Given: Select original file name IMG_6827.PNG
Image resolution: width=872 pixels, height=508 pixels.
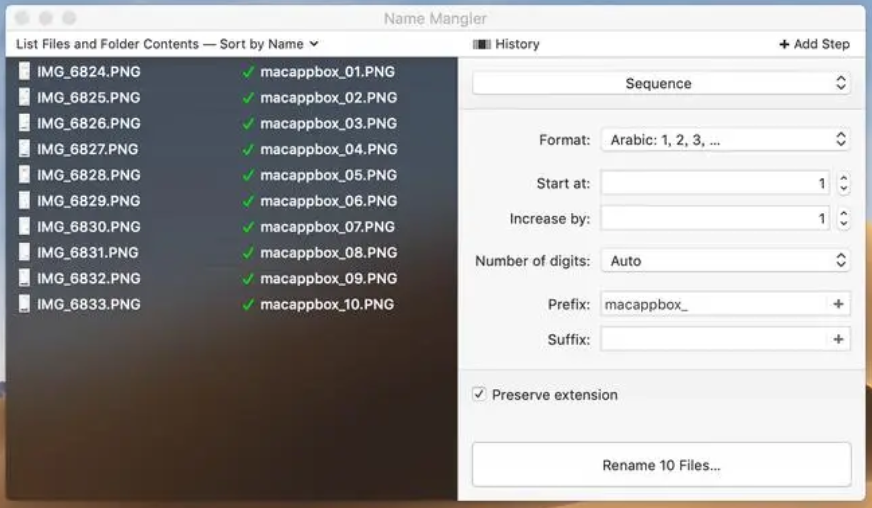Looking at the screenshot, I should click(x=87, y=149).
